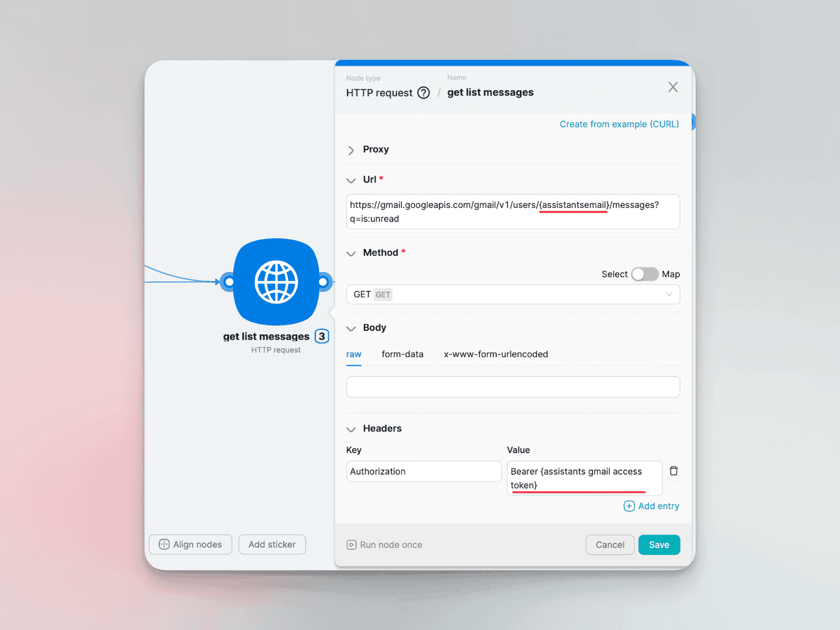The width and height of the screenshot is (840, 630).
Task: Click the play icon beside Run node once
Action: pyautogui.click(x=351, y=544)
